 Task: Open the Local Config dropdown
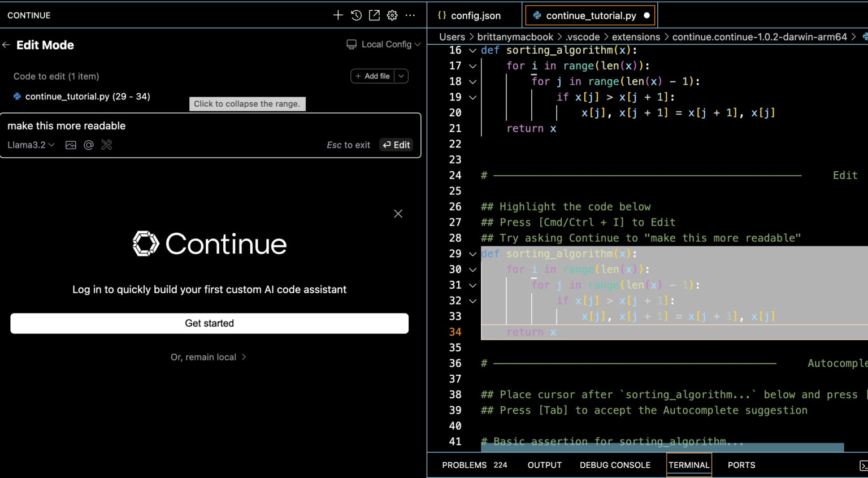[384, 44]
